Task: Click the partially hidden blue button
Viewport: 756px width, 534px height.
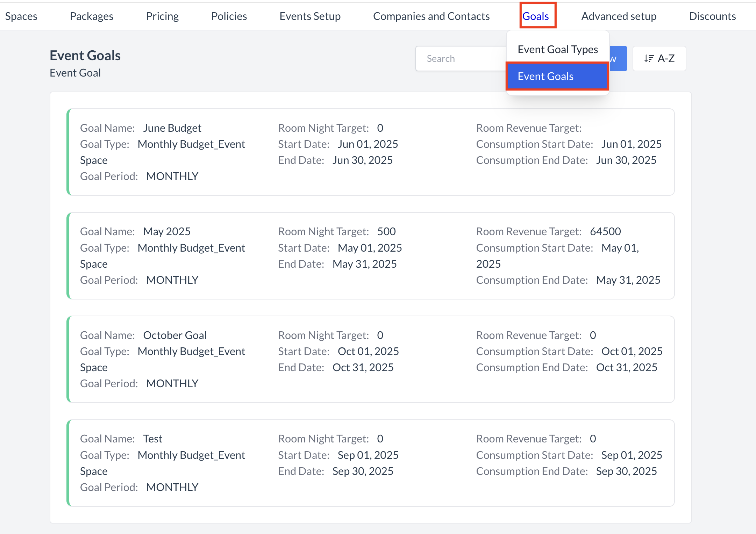Action: [618, 58]
